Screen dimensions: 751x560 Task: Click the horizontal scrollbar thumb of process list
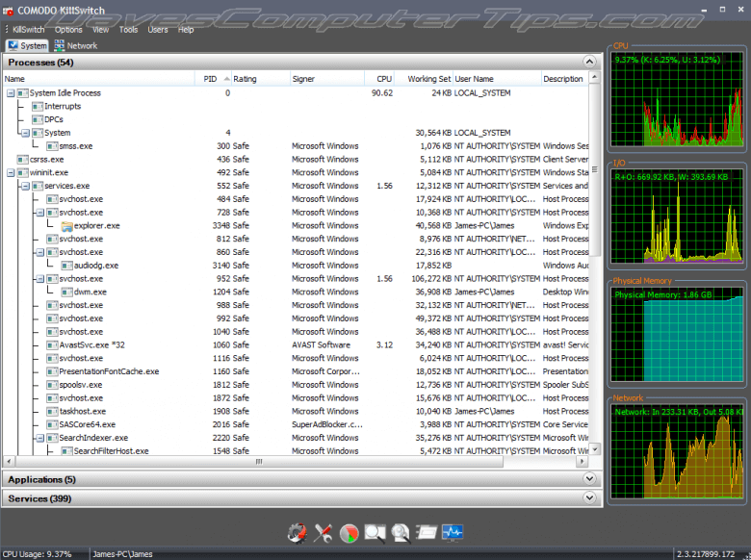(x=259, y=462)
